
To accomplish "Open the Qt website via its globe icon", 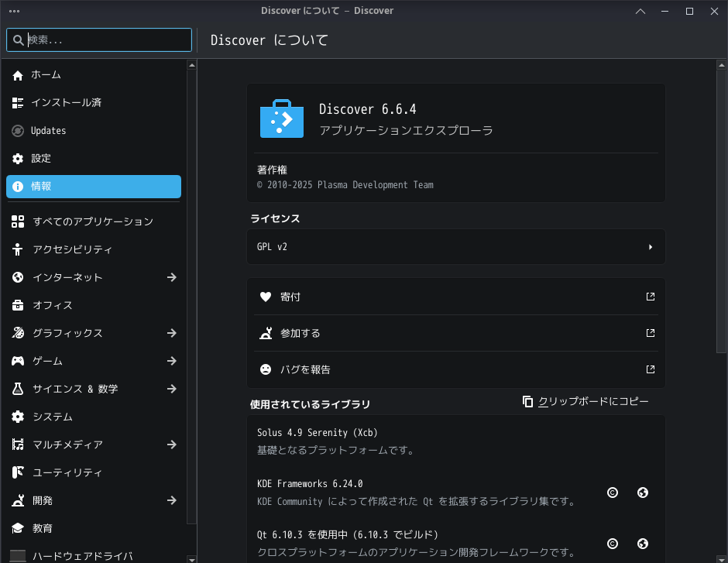I will point(642,543).
